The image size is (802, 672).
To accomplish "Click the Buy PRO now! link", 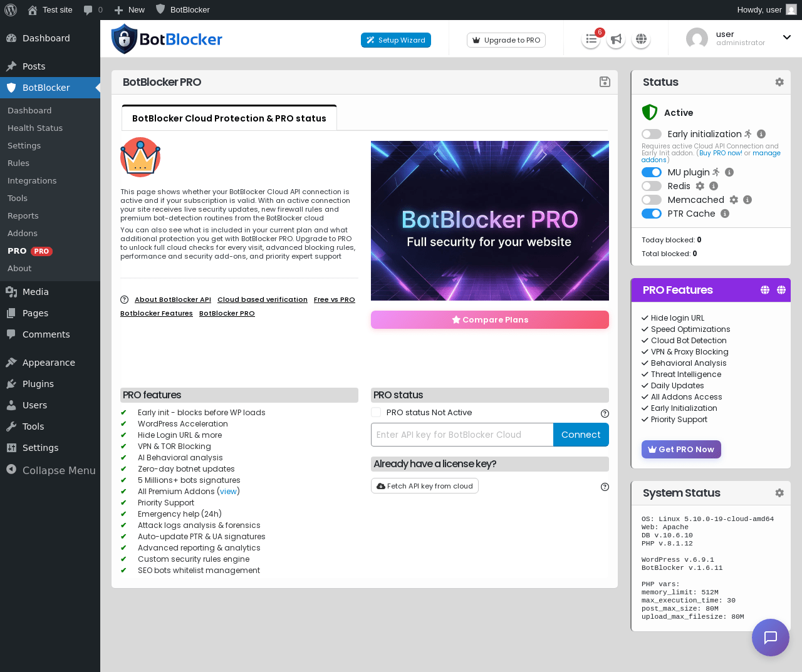I will (721, 153).
